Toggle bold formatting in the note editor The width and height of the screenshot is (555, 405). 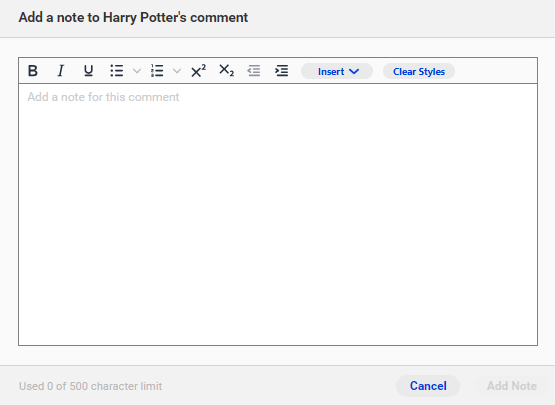click(33, 71)
